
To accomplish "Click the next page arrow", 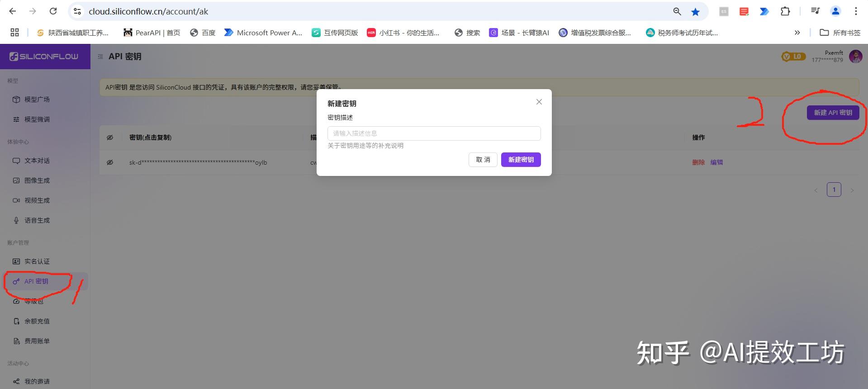I will (x=852, y=190).
